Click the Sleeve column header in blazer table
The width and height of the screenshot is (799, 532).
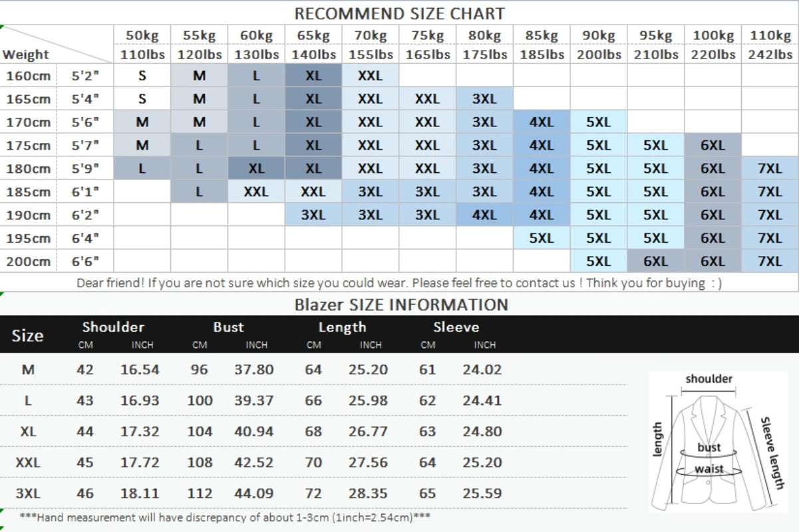[456, 327]
